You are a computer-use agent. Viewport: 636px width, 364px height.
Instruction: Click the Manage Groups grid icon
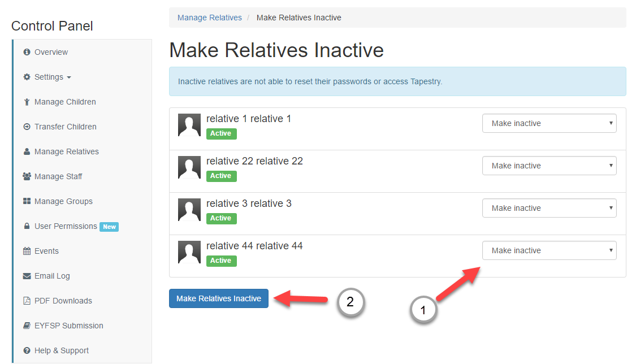(x=27, y=201)
